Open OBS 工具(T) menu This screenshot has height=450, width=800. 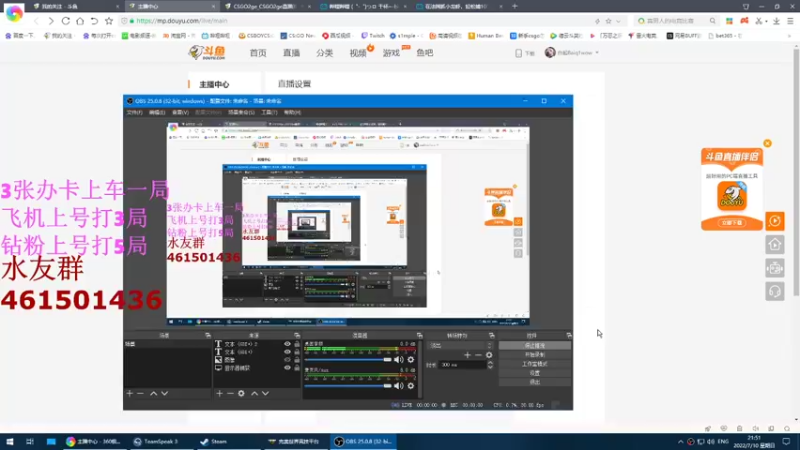[x=269, y=112]
